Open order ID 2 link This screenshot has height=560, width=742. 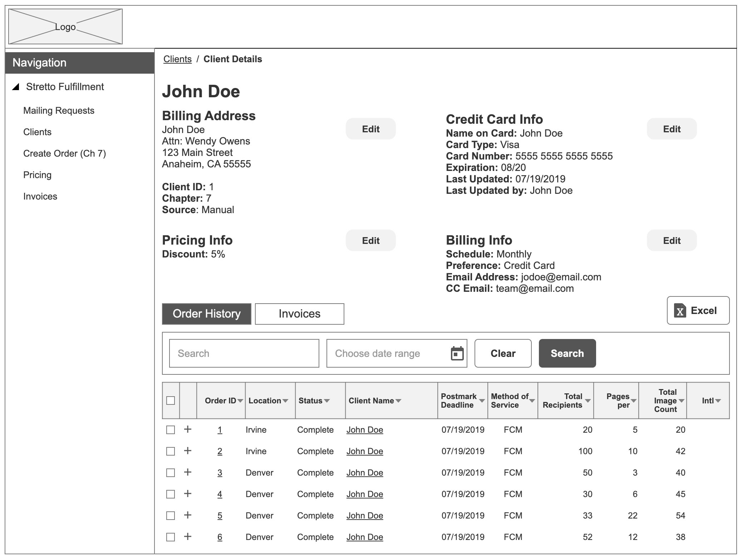[x=220, y=451]
